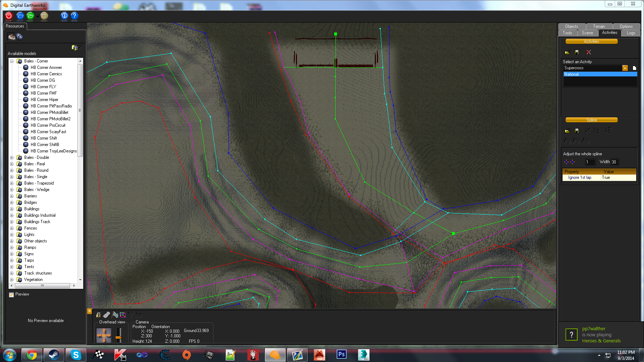644x362 pixels.
Task: Expand the Fences tree node
Action: pyautogui.click(x=12, y=228)
